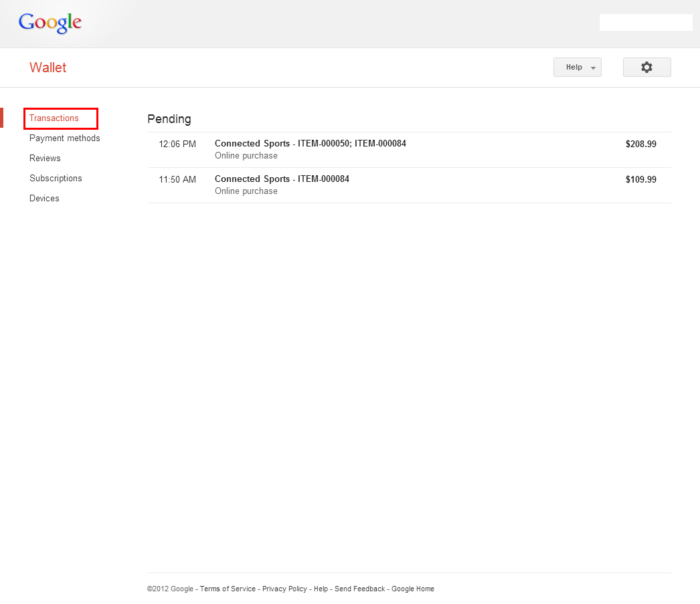This screenshot has width=700, height=604.
Task: Expand the Help dropdown
Action: pyautogui.click(x=577, y=68)
